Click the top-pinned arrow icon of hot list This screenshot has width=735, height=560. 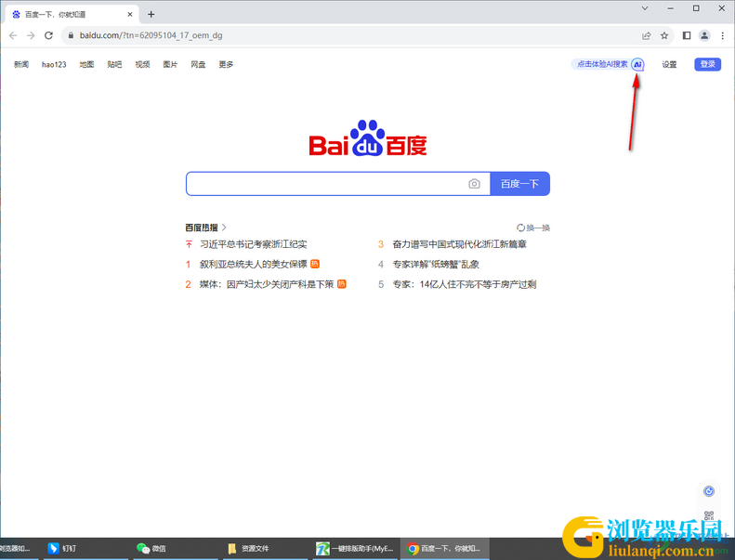click(189, 244)
